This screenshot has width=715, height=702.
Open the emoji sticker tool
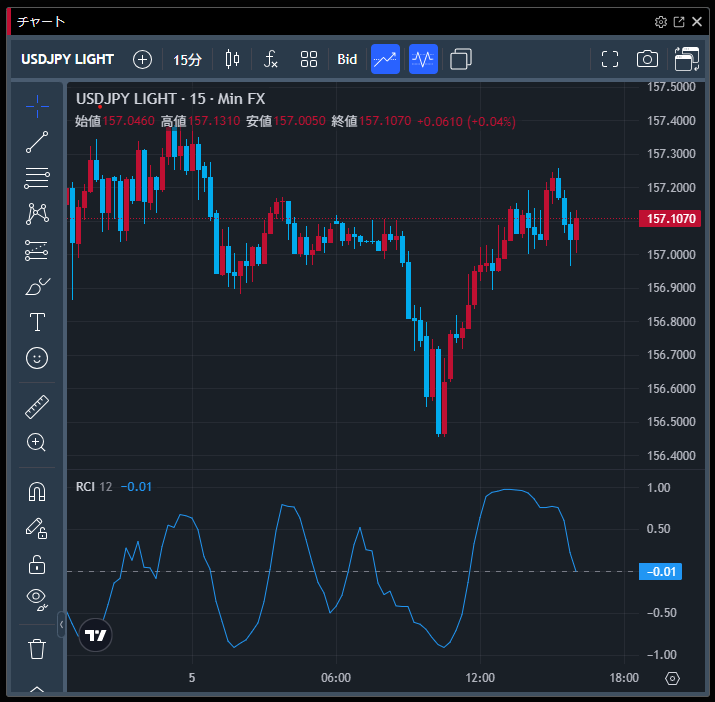[37, 358]
